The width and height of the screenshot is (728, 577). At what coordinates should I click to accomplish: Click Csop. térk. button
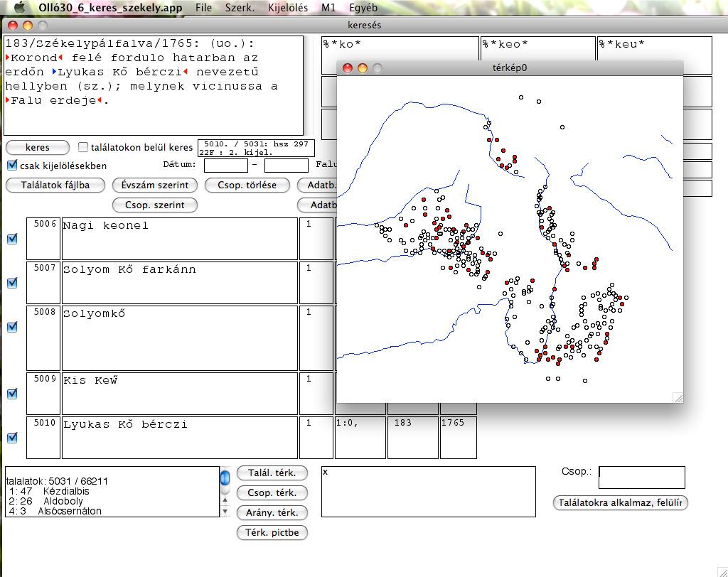[x=272, y=493]
